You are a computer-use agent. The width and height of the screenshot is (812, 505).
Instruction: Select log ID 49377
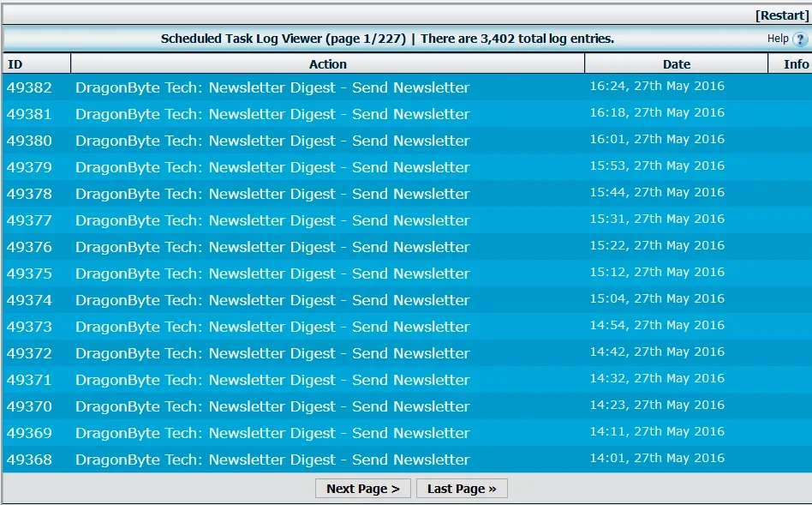(29, 220)
